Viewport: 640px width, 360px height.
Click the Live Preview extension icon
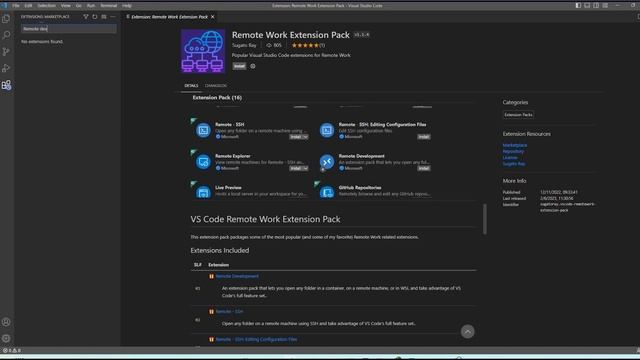pos(203,192)
